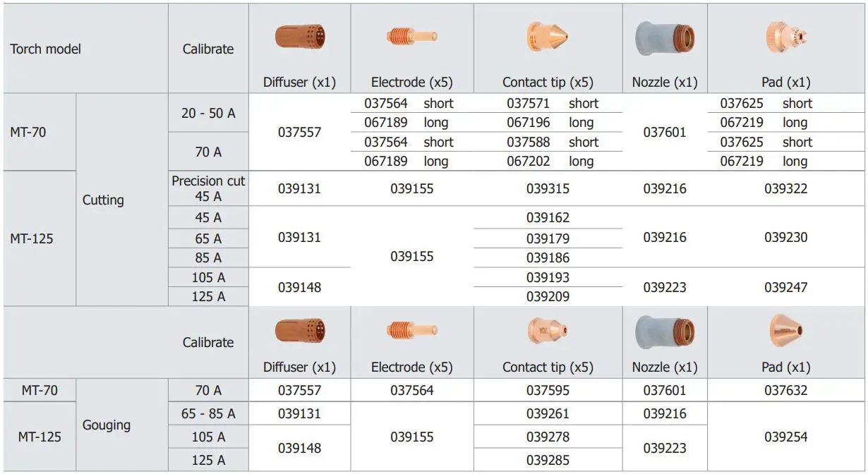Click the Contact tip image in the top header

coord(547,36)
